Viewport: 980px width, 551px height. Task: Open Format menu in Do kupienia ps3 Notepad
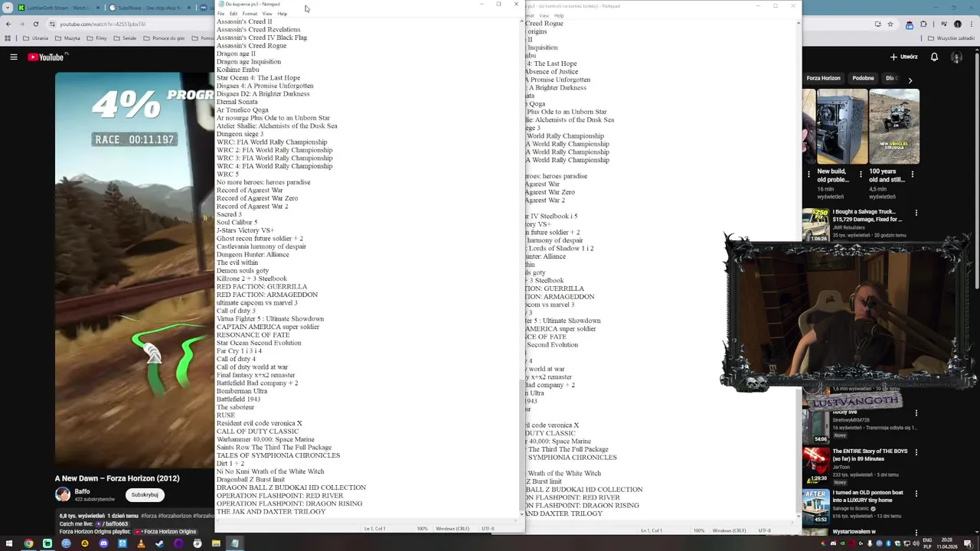click(250, 14)
